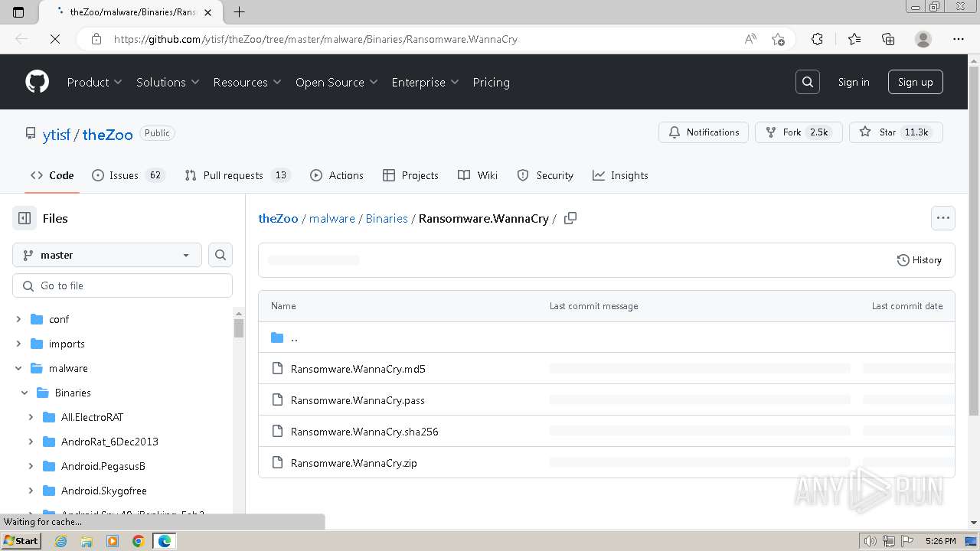Collapse the Binaries folder in tree

[24, 393]
